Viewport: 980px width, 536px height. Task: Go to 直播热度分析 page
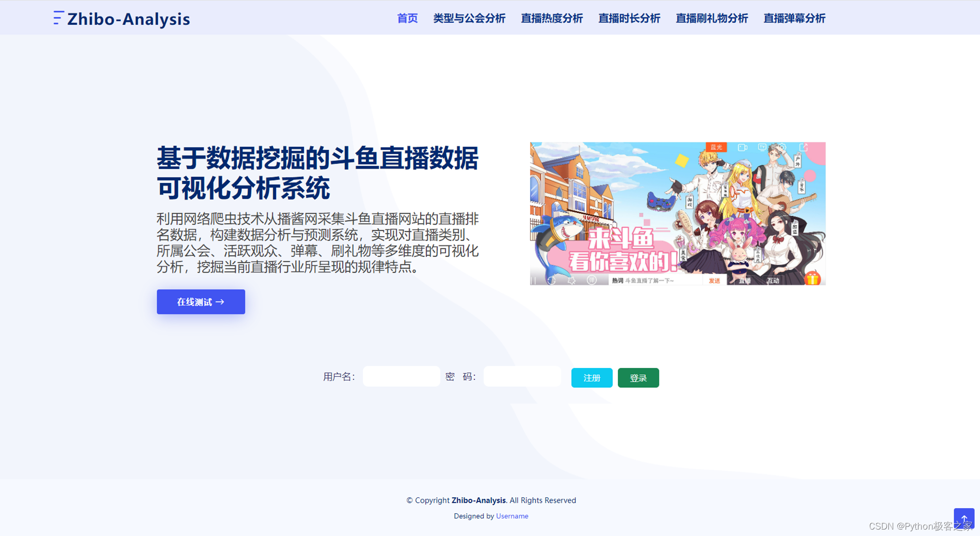[551, 18]
